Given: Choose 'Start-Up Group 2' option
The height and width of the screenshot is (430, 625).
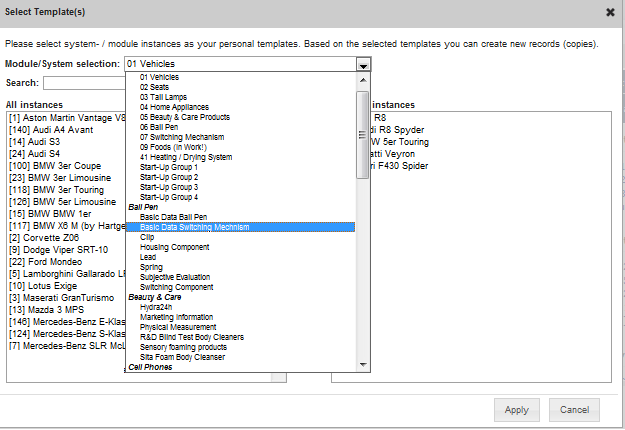Looking at the screenshot, I should pyautogui.click(x=169, y=177).
